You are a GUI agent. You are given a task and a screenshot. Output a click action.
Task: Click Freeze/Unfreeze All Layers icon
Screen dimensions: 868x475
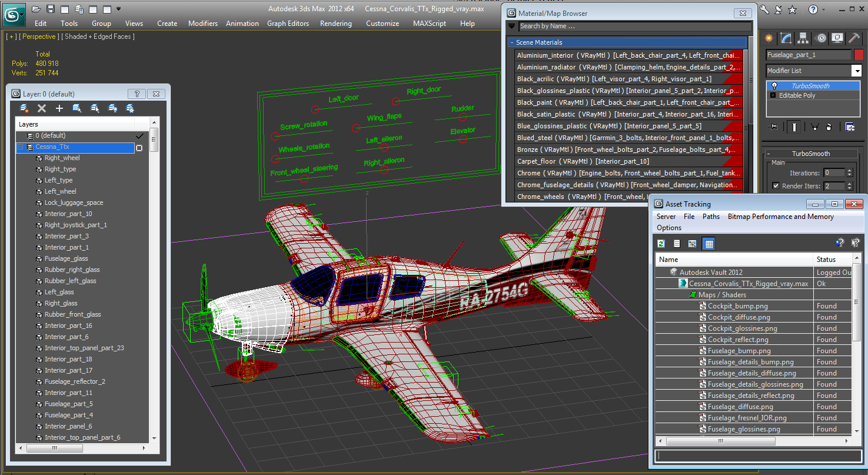(x=130, y=108)
